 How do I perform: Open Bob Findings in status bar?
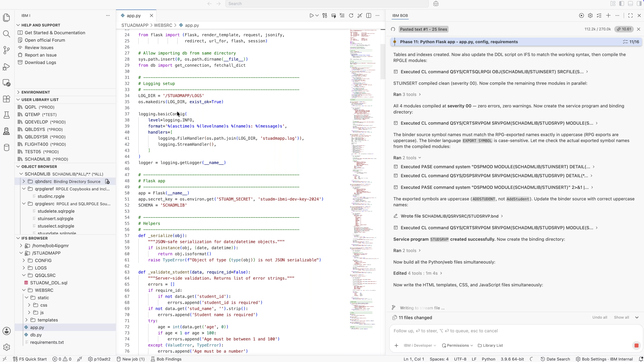pyautogui.click(x=166, y=359)
